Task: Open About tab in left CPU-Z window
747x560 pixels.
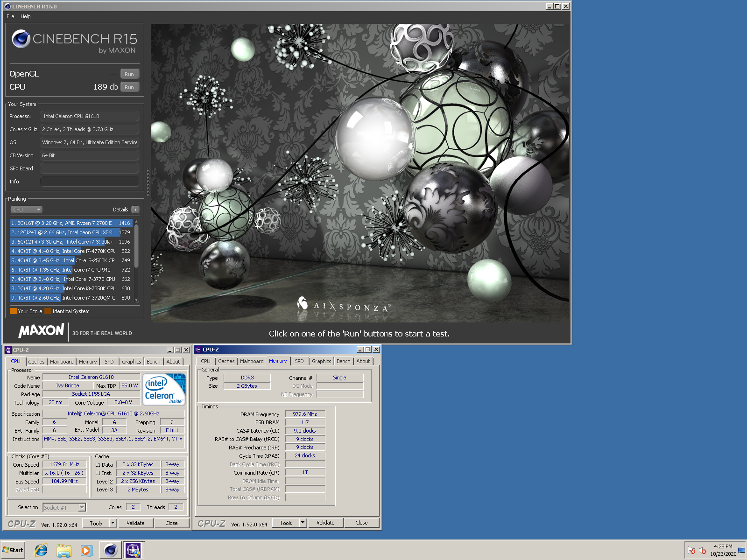Action: coord(173,362)
